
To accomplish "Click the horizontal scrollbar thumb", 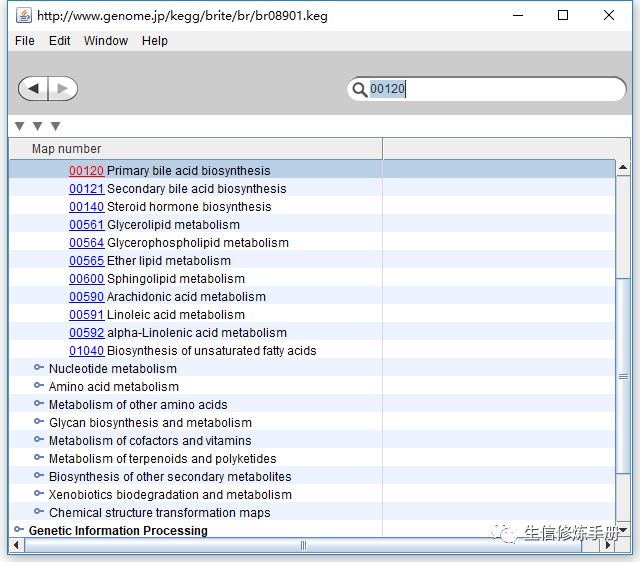I will pyautogui.click(x=303, y=545).
